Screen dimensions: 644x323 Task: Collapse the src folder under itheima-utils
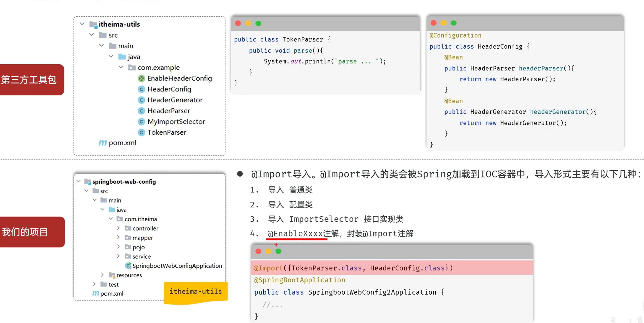pyautogui.click(x=92, y=35)
